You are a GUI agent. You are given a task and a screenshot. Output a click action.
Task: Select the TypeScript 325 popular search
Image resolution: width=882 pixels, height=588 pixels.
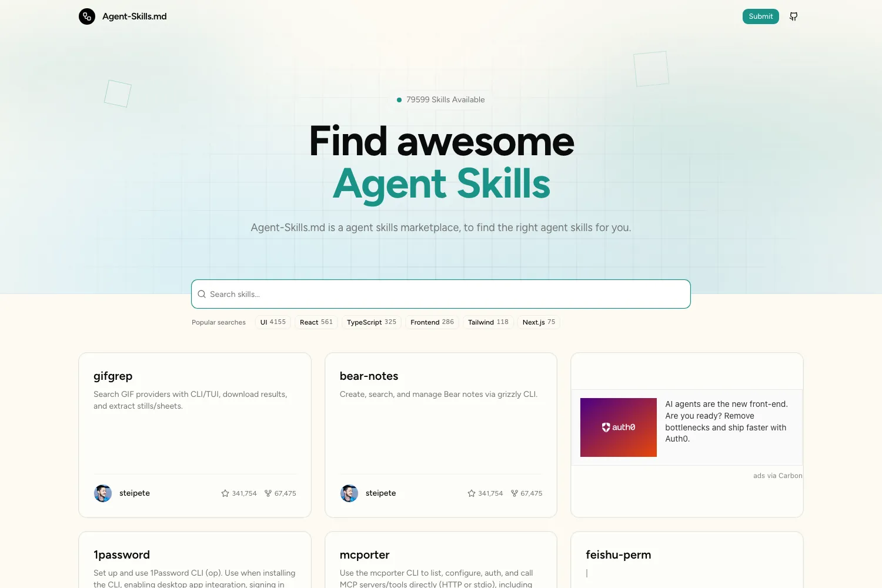pyautogui.click(x=372, y=322)
